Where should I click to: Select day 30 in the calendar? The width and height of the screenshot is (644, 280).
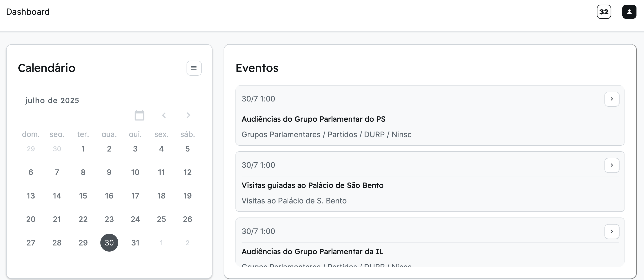point(109,242)
